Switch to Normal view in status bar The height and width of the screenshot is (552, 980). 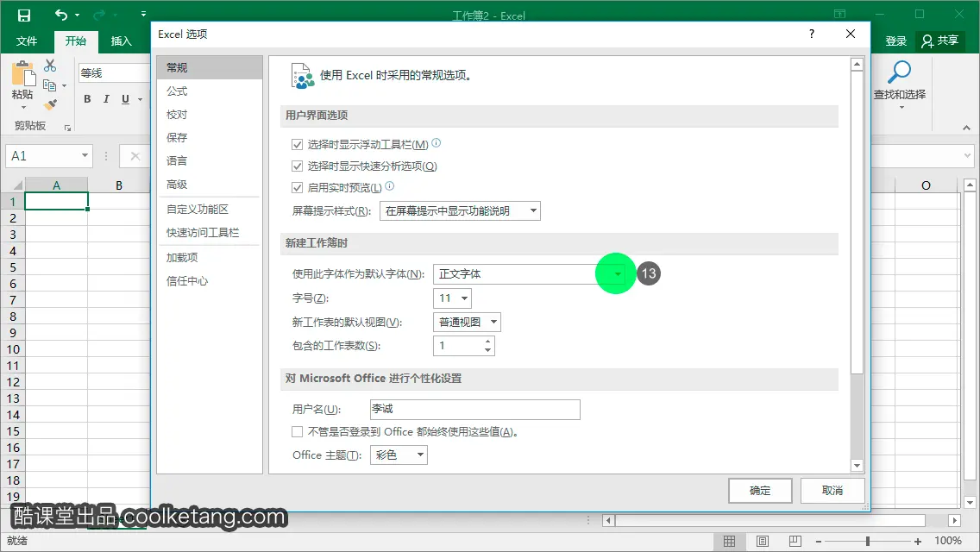[729, 542]
